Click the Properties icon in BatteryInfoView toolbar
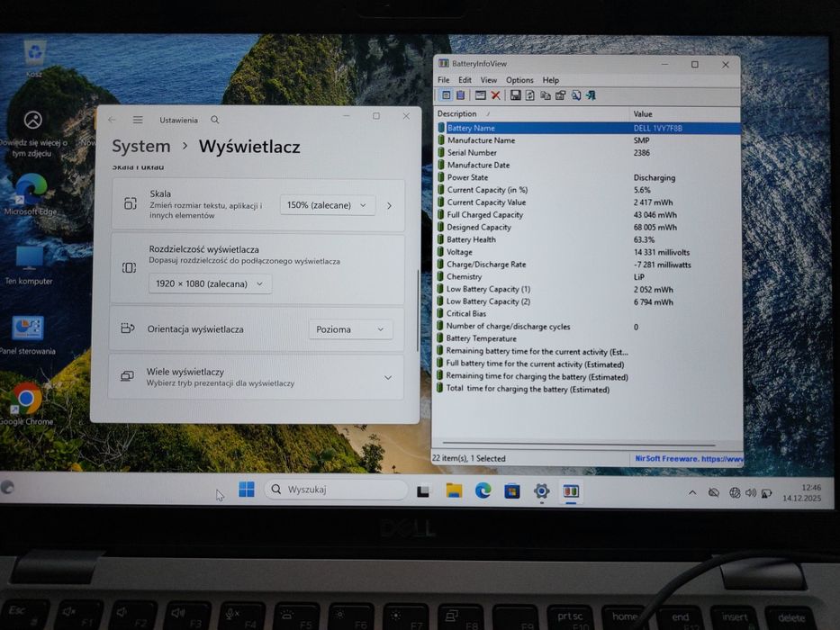This screenshot has height=630, width=840. (x=560, y=95)
